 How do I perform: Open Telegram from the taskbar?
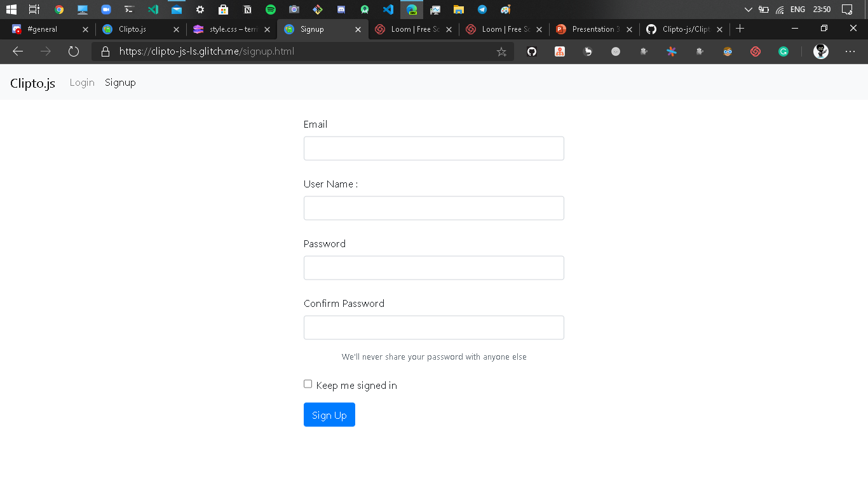482,10
